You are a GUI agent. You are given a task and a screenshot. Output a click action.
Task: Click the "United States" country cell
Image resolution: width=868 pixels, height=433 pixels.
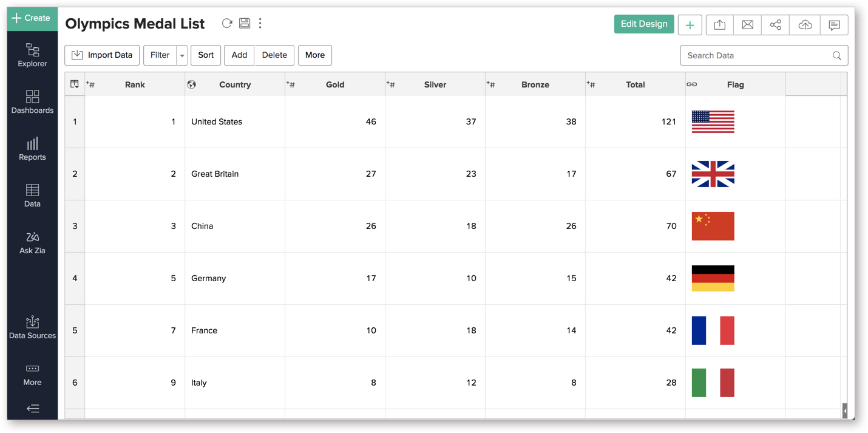point(235,122)
